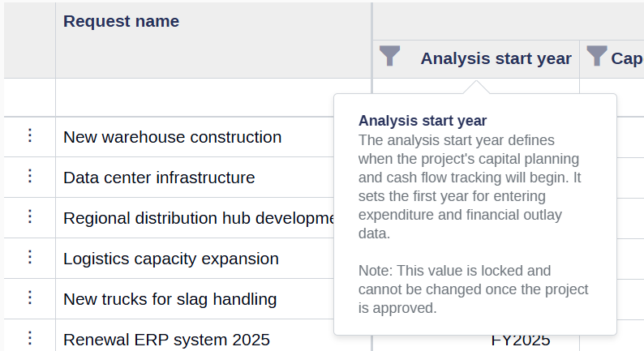Click the empty filter row under Request name
Screen dimensions: 644x351
[213, 97]
